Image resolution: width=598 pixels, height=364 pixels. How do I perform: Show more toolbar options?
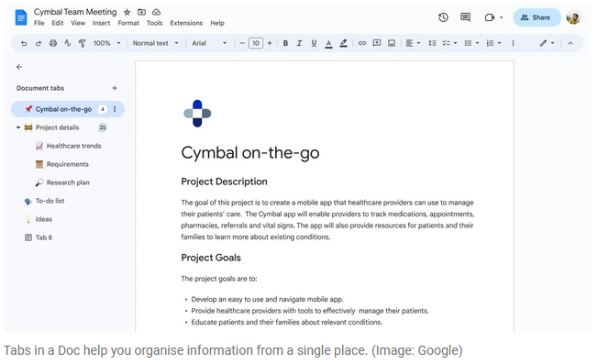[x=513, y=43]
